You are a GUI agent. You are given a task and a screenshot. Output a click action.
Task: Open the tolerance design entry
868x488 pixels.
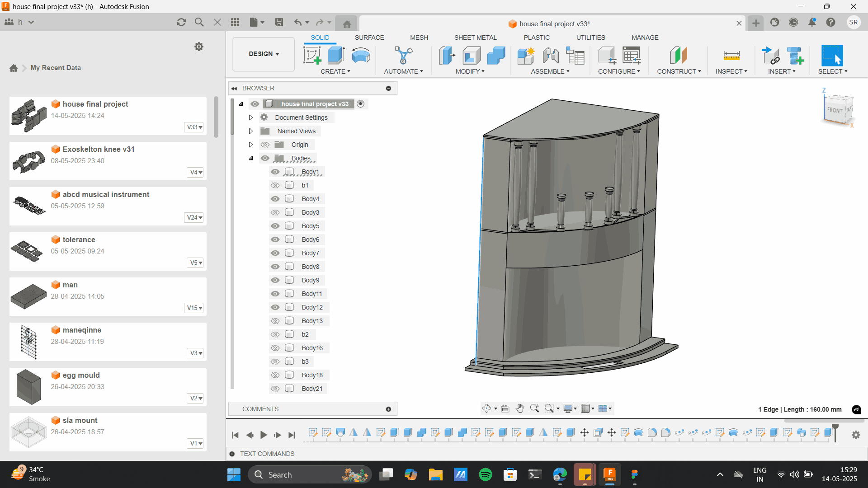pos(108,251)
